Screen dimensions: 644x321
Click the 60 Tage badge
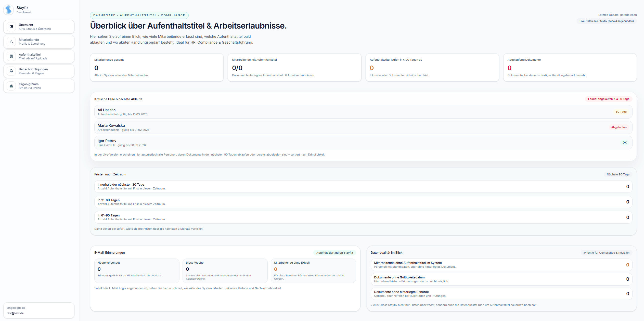tap(621, 112)
